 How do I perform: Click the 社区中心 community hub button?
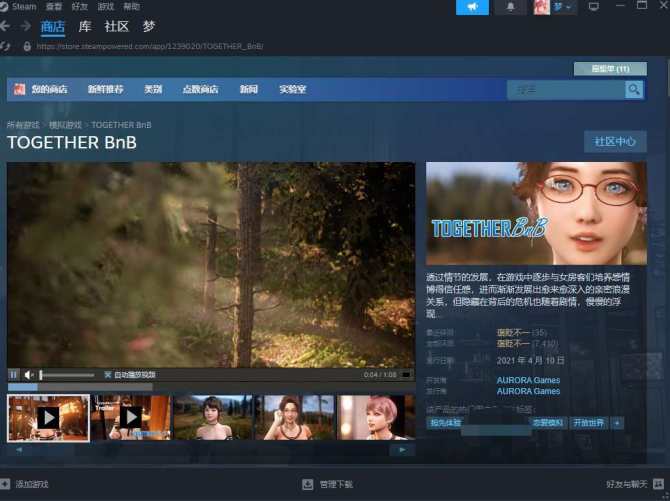click(615, 141)
